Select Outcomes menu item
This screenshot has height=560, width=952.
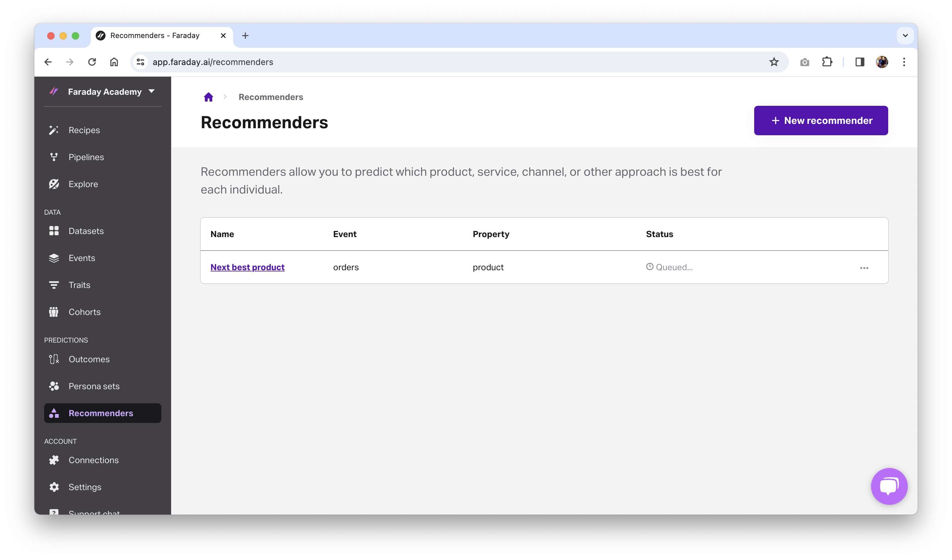coord(102,359)
